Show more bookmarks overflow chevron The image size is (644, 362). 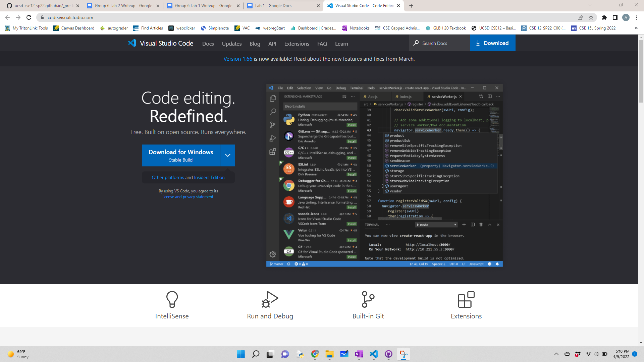click(x=636, y=28)
